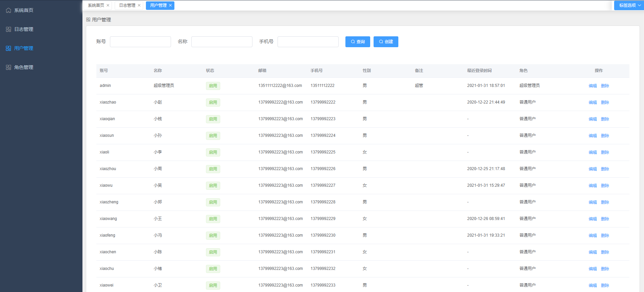Click the 用户管理 page title
Image resolution: width=644 pixels, height=292 pixels.
[x=101, y=20]
